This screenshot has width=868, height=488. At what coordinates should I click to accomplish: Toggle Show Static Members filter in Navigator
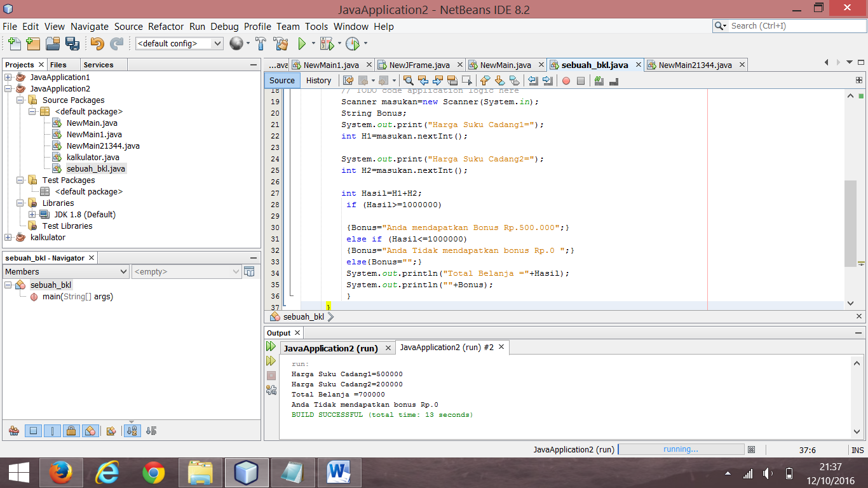52,431
